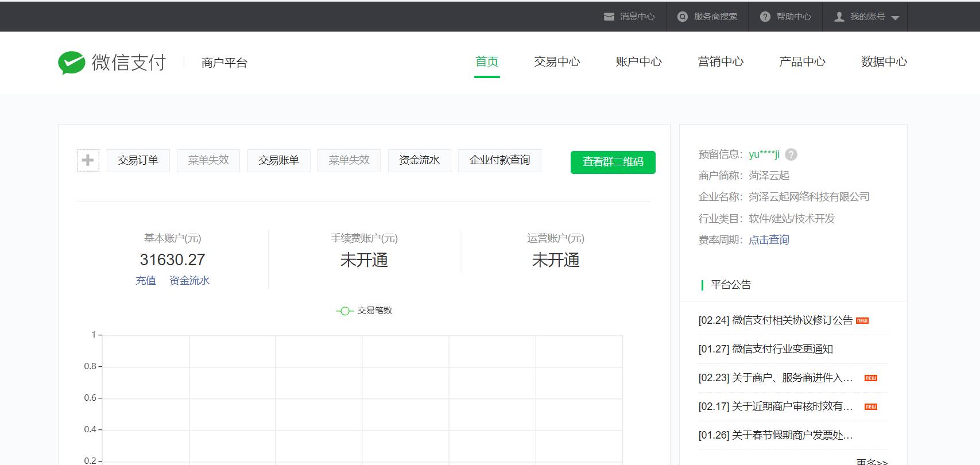This screenshot has width=980, height=465.
Task: Click the envelope icon for 消息中心
Action: (x=609, y=17)
